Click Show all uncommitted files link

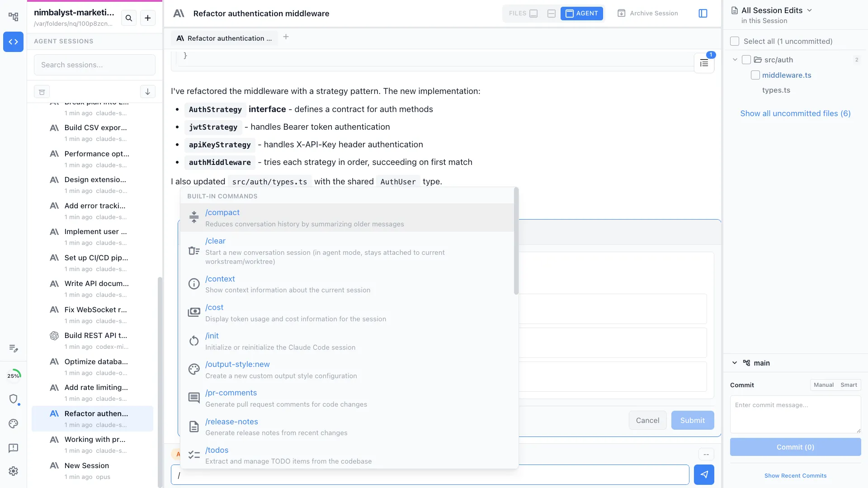pos(795,113)
